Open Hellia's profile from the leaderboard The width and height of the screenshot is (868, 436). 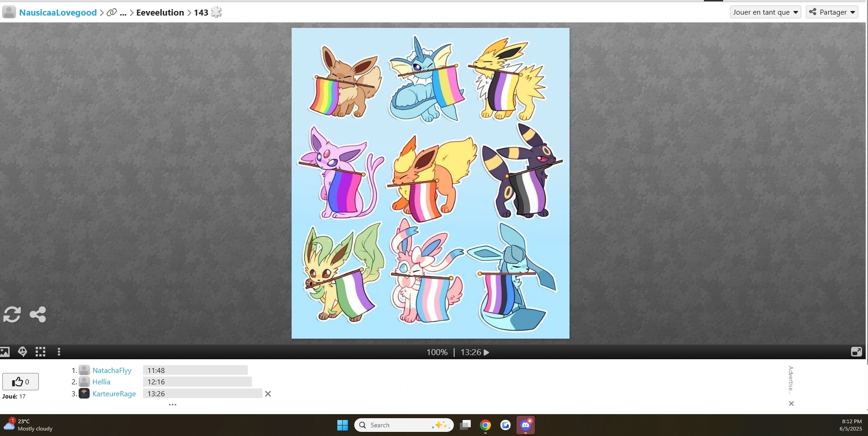101,382
